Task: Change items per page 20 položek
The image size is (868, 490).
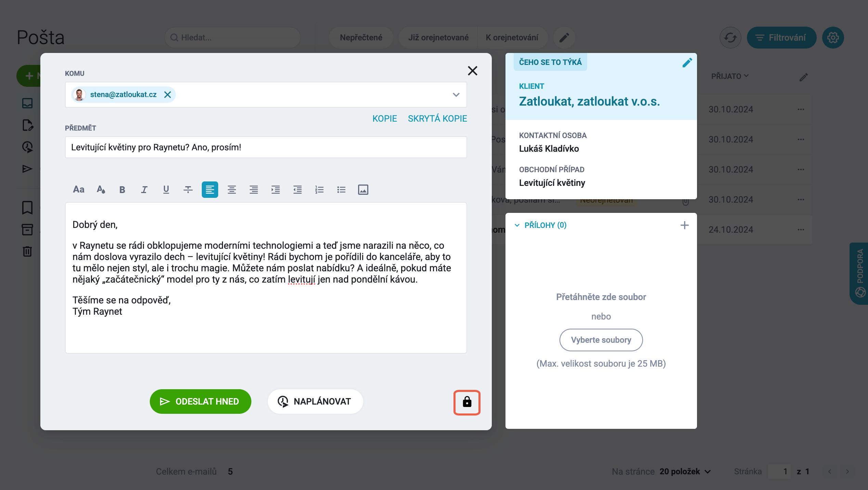Action: [x=685, y=472]
